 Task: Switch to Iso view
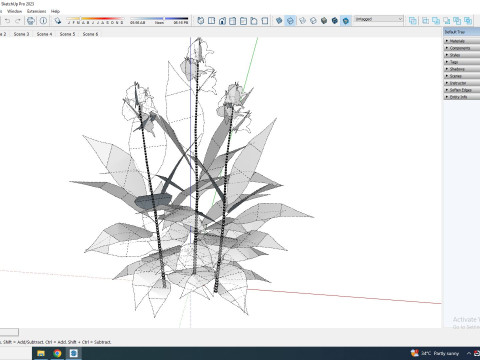201,21
